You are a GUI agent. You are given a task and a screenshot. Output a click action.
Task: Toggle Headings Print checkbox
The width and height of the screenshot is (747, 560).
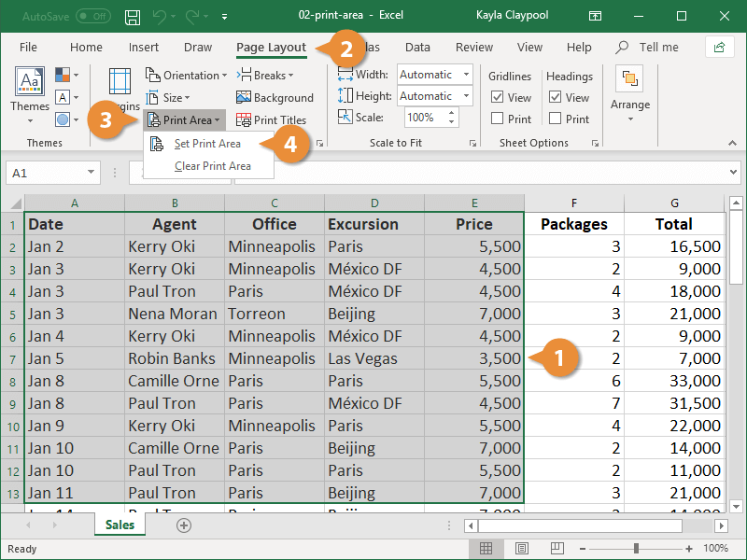[x=555, y=119]
